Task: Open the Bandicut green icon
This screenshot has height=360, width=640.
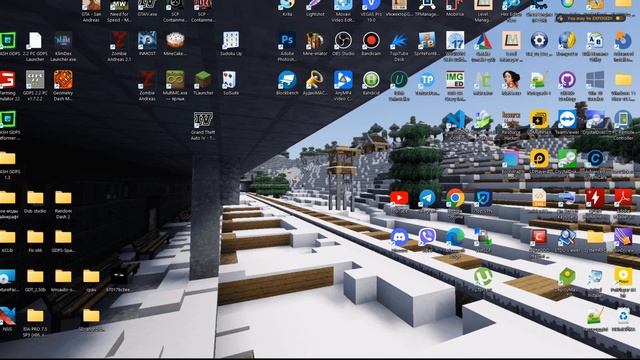Action: point(371,80)
